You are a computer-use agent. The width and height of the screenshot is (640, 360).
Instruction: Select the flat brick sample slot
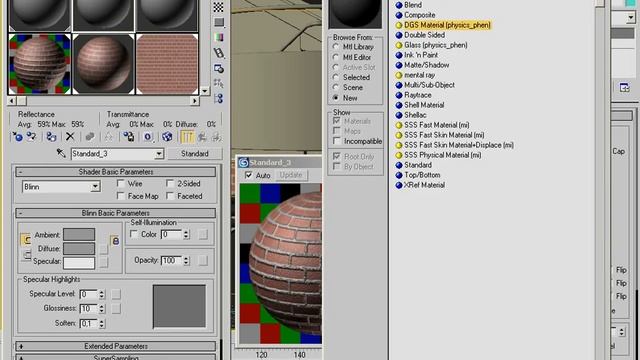coord(167,64)
